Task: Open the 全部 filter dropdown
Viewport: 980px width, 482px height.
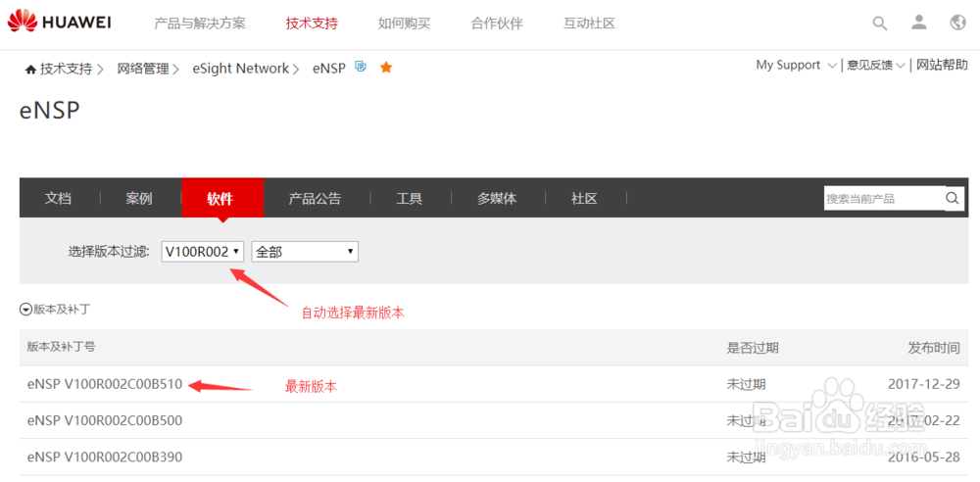Action: [x=305, y=252]
